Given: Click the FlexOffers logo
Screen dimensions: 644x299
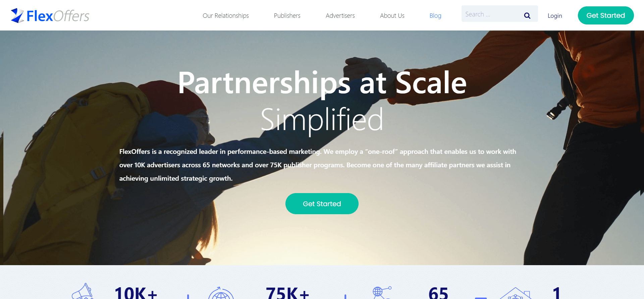Looking at the screenshot, I should pos(50,15).
